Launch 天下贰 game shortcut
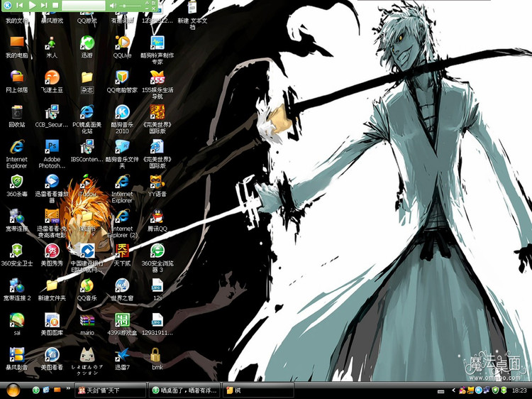 [x=122, y=255]
